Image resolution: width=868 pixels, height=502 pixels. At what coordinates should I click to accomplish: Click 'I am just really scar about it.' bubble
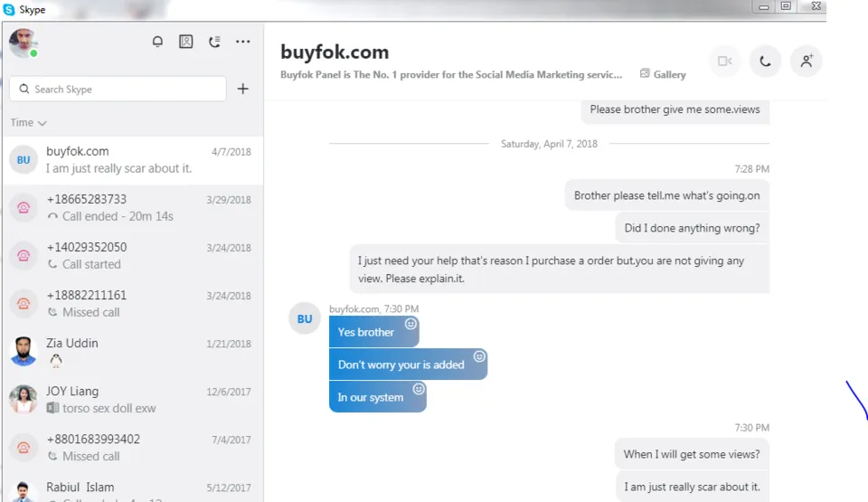[693, 487]
